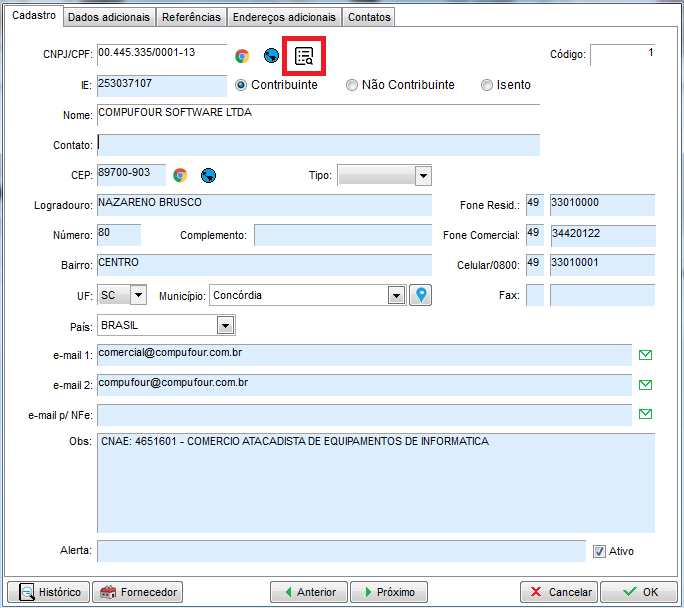Click the envelope icon for e-mail 1

pos(645,355)
